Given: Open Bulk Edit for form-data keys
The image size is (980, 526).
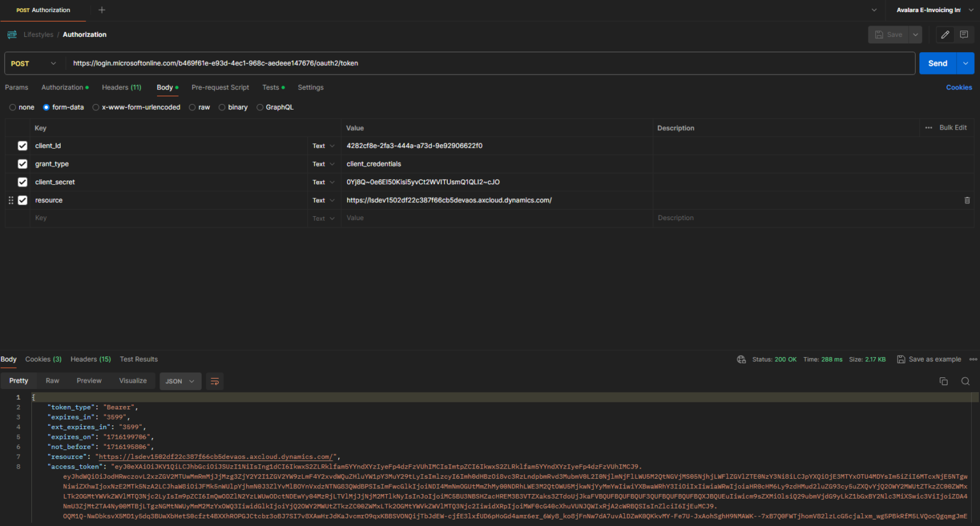Looking at the screenshot, I should click(953, 128).
